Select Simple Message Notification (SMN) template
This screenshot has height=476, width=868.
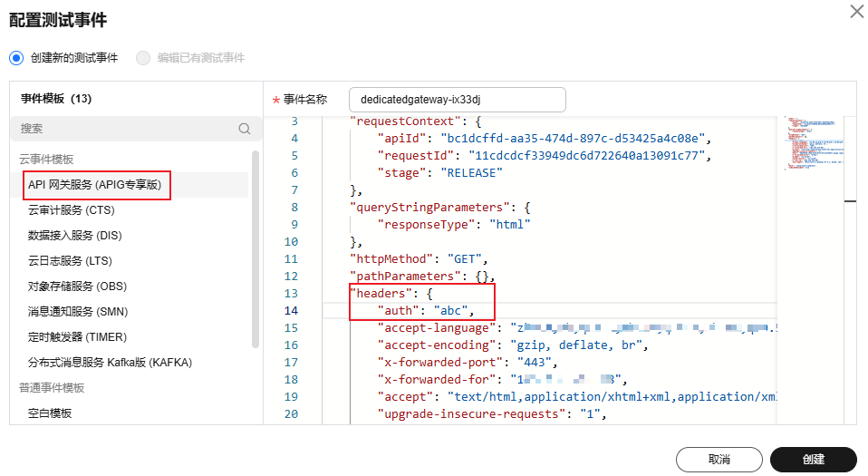77,312
